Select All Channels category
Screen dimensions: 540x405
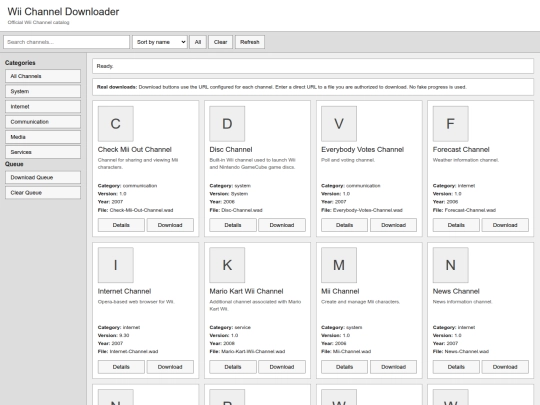click(x=43, y=76)
